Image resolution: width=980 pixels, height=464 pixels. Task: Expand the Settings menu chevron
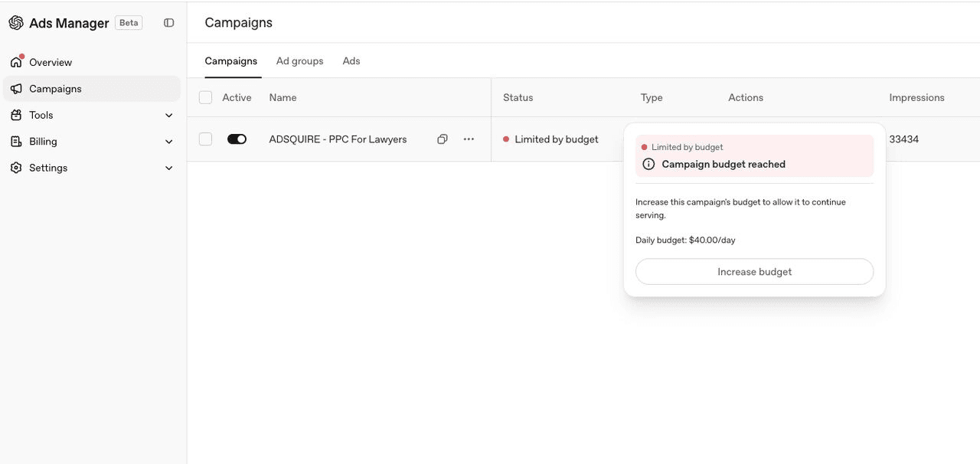coord(169,168)
